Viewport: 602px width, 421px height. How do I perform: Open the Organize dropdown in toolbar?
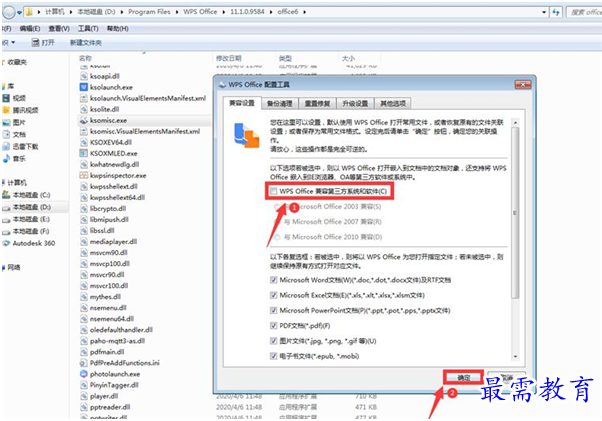tap(8, 42)
